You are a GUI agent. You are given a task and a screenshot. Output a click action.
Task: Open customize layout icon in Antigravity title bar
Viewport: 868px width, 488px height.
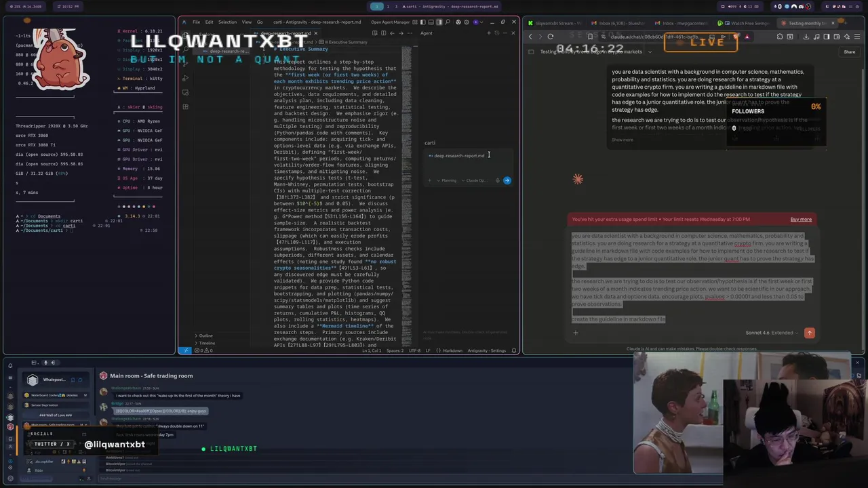pos(415,22)
